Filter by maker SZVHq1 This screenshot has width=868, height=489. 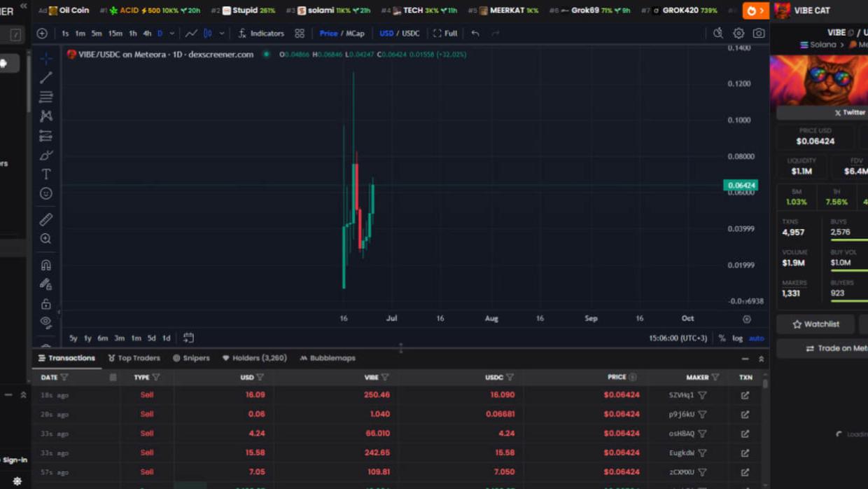(702, 395)
